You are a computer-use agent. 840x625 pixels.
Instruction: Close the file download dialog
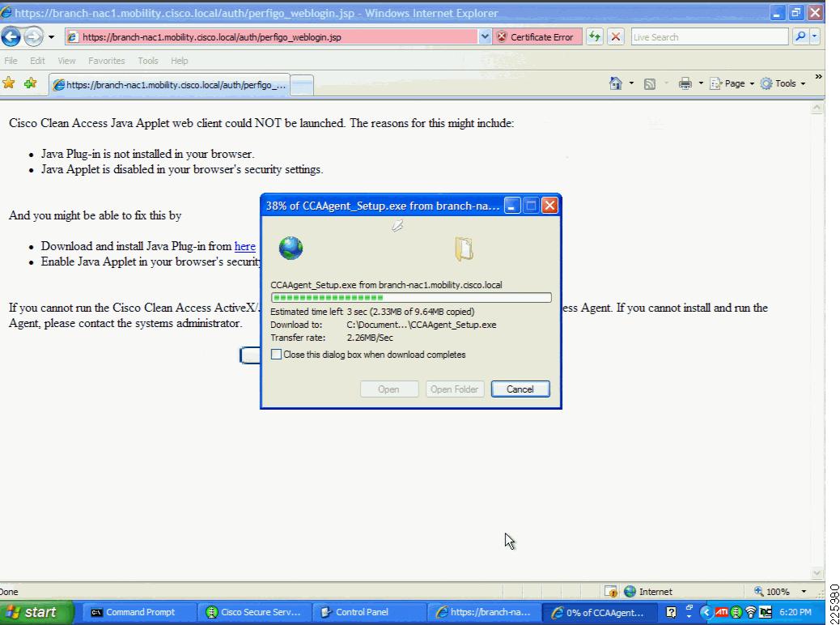(549, 206)
